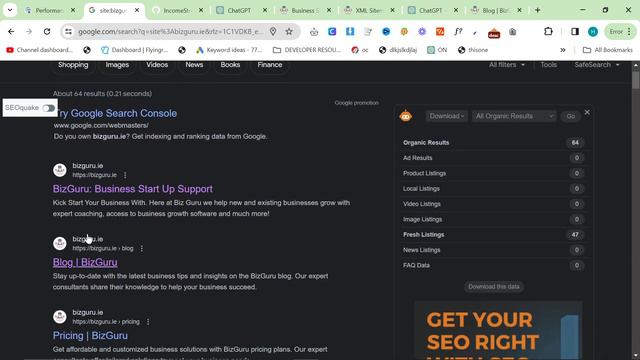Open three-dot menu for bizguru.ie homepage result
The width and height of the screenshot is (640, 360).
click(x=125, y=175)
